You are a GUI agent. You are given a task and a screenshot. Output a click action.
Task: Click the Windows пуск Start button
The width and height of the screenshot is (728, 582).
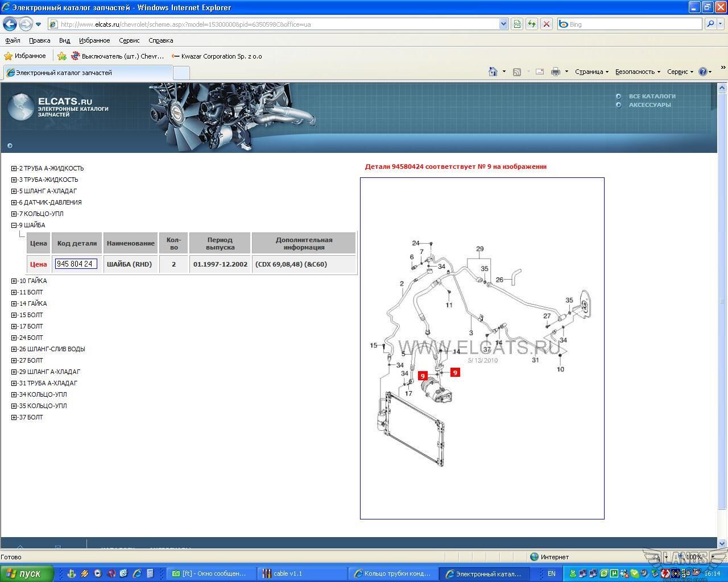27,573
